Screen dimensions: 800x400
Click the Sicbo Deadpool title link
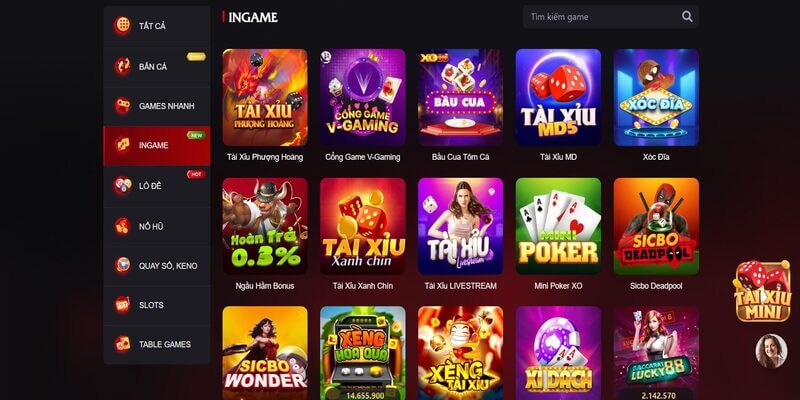[656, 286]
